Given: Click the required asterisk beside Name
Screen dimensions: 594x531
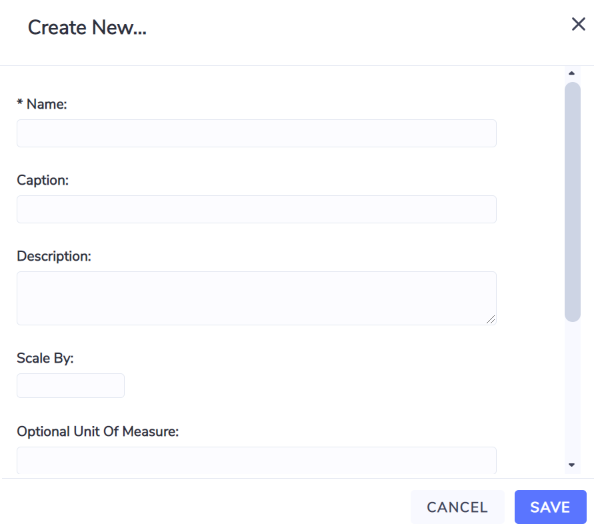Looking at the screenshot, I should coord(20,102).
